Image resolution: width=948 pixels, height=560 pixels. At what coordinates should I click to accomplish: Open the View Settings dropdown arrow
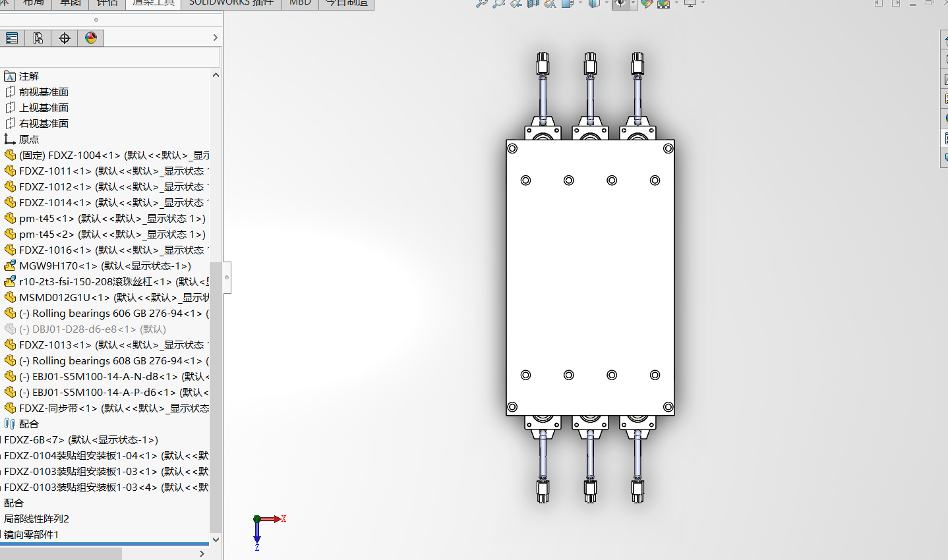703,3
